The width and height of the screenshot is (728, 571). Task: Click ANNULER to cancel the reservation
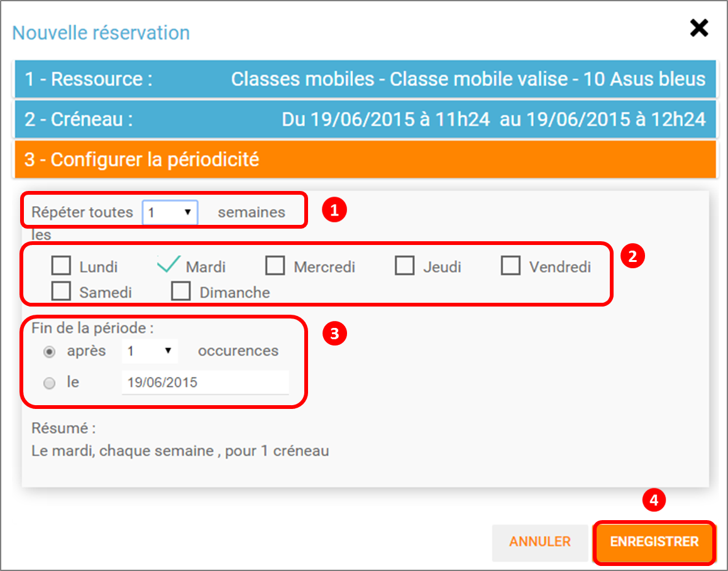(540, 542)
